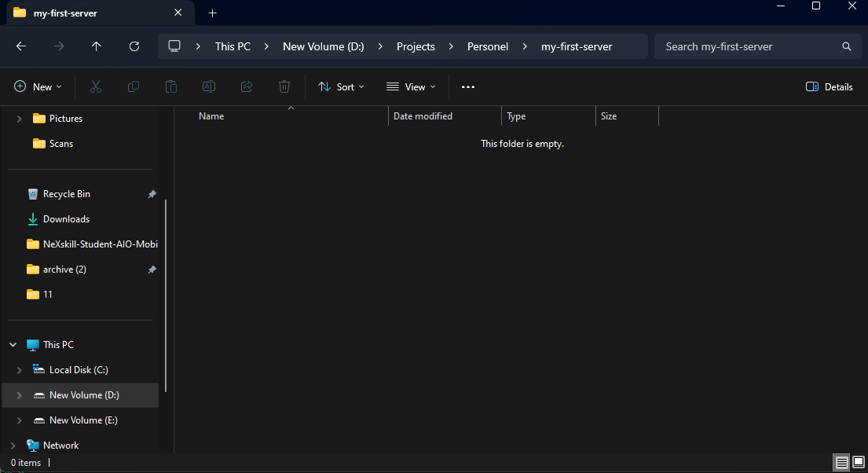Click inside the Search my-first-server box
Viewport: 868px width, 473px height.
[746, 46]
